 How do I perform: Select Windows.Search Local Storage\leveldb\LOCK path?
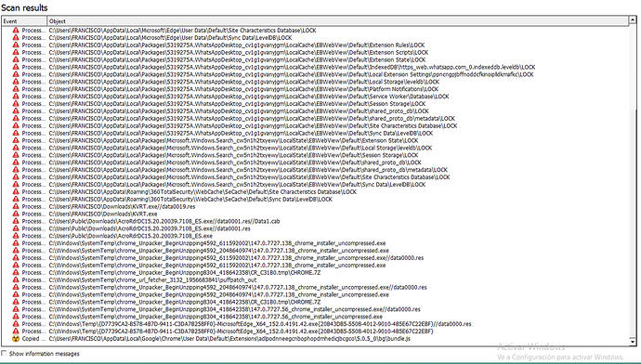(x=241, y=148)
